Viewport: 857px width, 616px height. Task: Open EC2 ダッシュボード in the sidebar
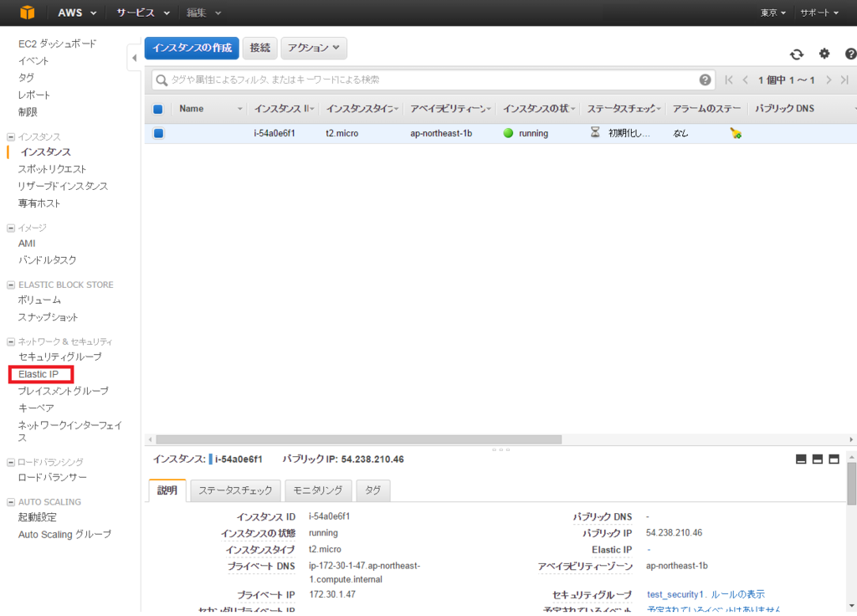tap(58, 44)
